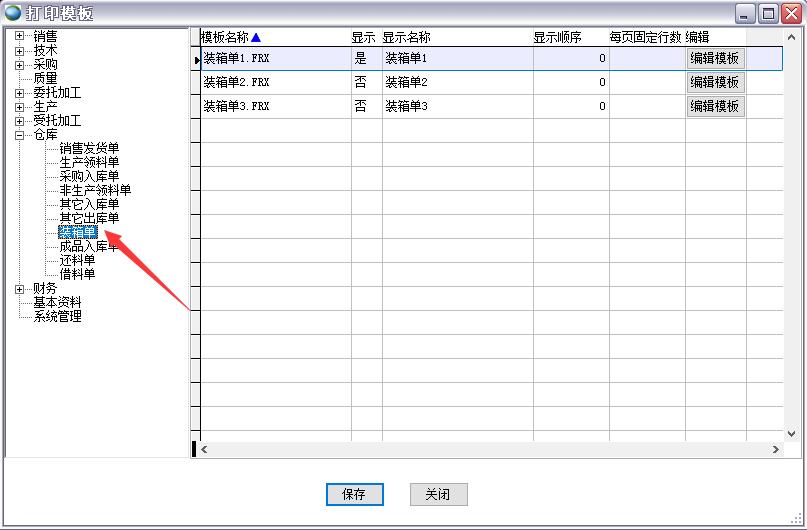Click horizontal scrollbar right arrow
807x530 pixels.
(x=775, y=450)
